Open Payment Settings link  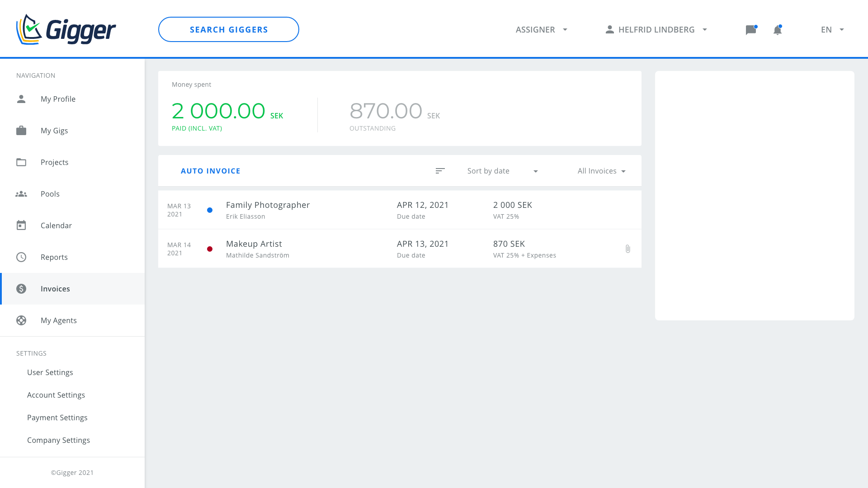(x=57, y=418)
